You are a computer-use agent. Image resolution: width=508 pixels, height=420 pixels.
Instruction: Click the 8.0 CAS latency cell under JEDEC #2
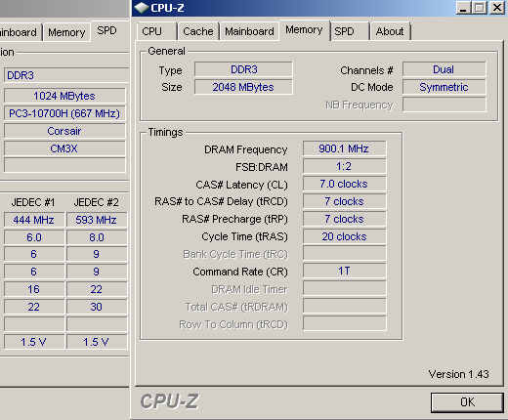(x=97, y=237)
